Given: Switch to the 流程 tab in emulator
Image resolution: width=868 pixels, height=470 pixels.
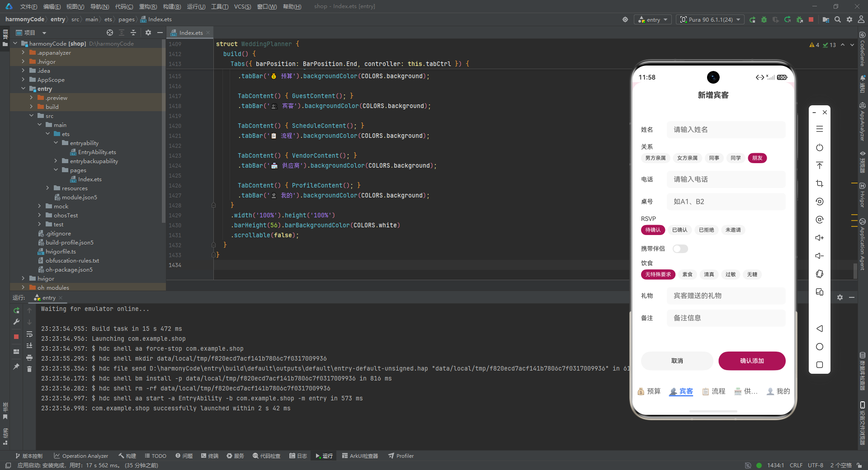Looking at the screenshot, I should [x=714, y=391].
